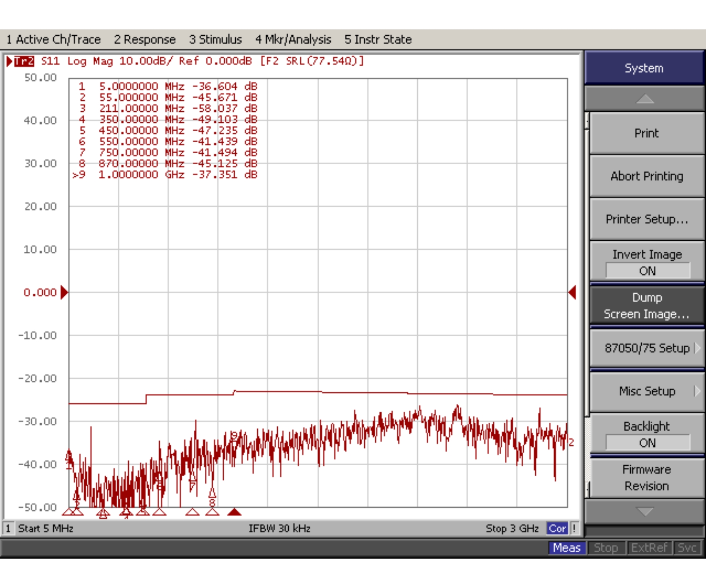Click the Meas status indicator
706x588 pixels.
point(566,548)
